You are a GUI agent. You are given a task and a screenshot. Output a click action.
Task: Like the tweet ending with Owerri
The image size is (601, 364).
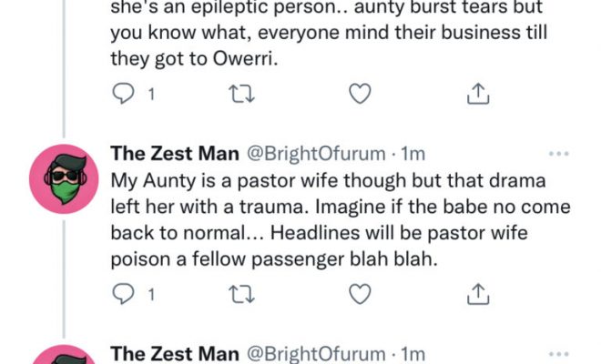[x=361, y=93]
